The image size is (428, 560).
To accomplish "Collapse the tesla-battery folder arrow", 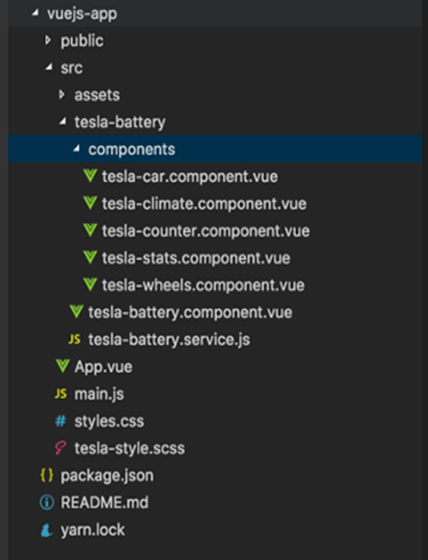I will [63, 121].
